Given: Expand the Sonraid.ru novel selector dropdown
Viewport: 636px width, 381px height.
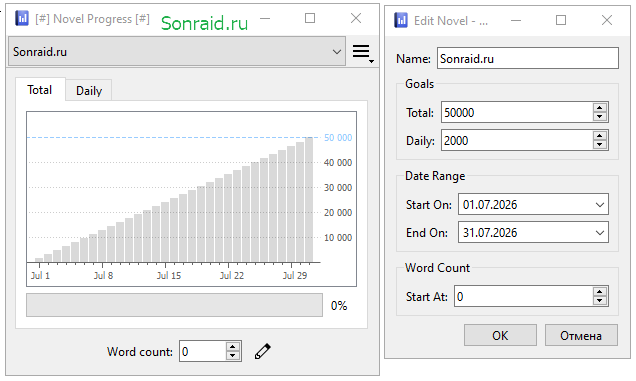Looking at the screenshot, I should tap(177, 52).
